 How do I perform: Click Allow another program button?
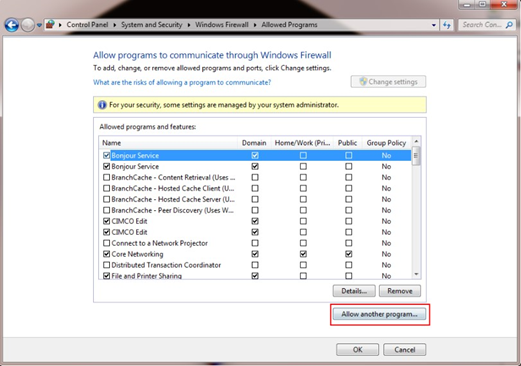[x=379, y=314]
